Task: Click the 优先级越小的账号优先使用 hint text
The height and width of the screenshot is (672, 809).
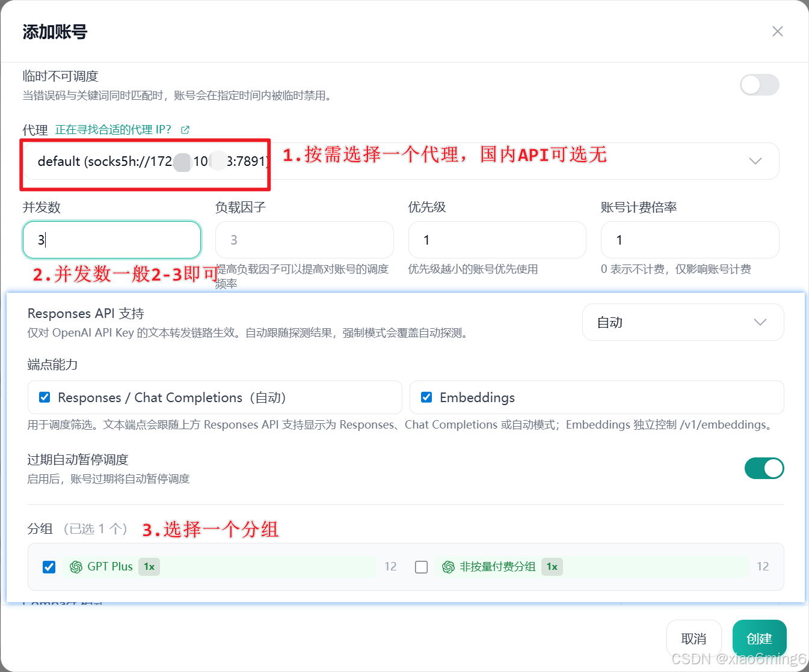Action: pyautogui.click(x=473, y=269)
